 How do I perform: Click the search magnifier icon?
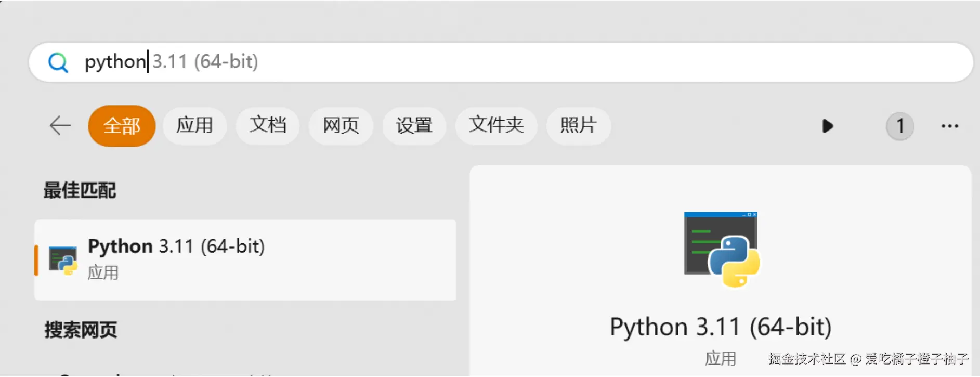click(58, 62)
